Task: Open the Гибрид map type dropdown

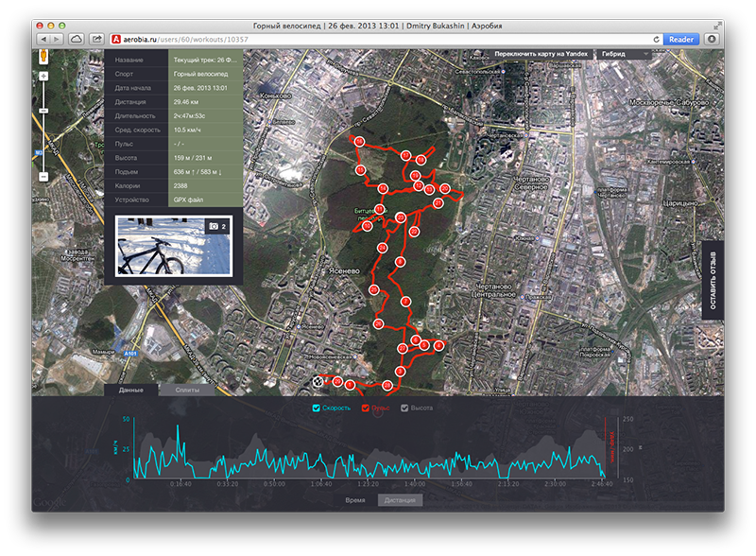Action: pos(625,54)
